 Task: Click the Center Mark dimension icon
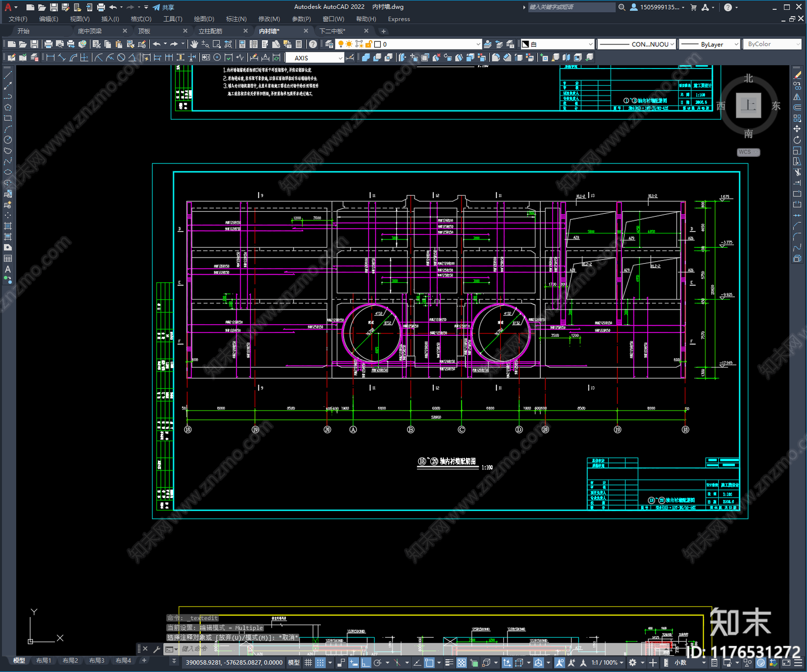[217, 57]
